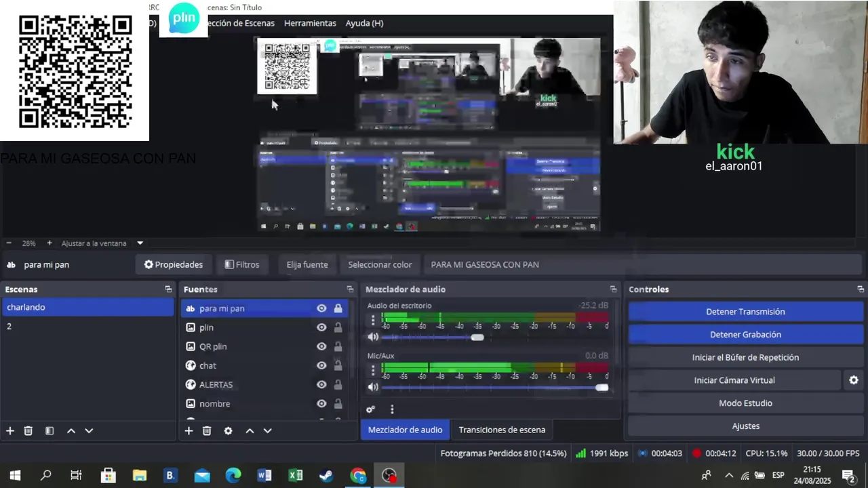The image size is (868, 488).
Task: Show hidden system tray icons chevron
Action: click(729, 476)
